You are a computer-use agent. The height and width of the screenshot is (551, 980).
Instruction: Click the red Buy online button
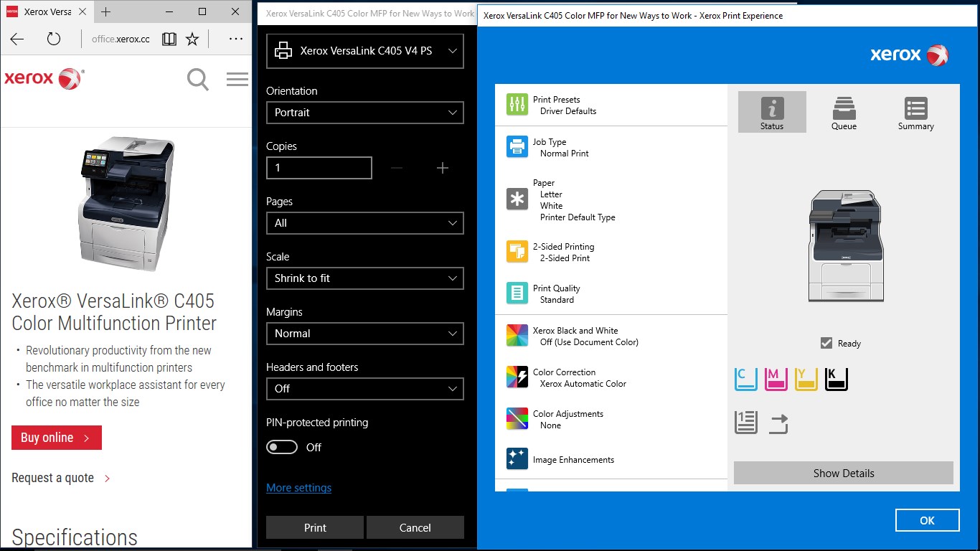57,438
